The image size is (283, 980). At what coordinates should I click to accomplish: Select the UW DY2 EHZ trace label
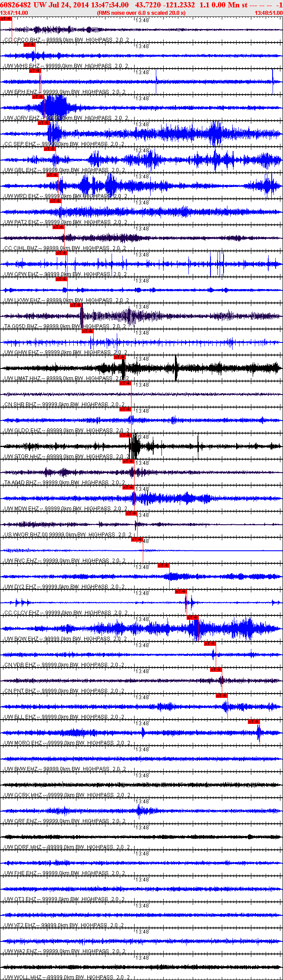point(65,587)
